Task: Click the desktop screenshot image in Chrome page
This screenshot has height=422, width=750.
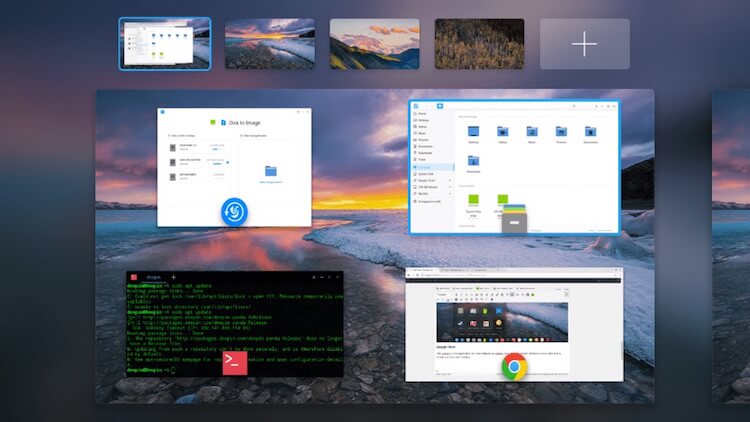Action: point(502,322)
